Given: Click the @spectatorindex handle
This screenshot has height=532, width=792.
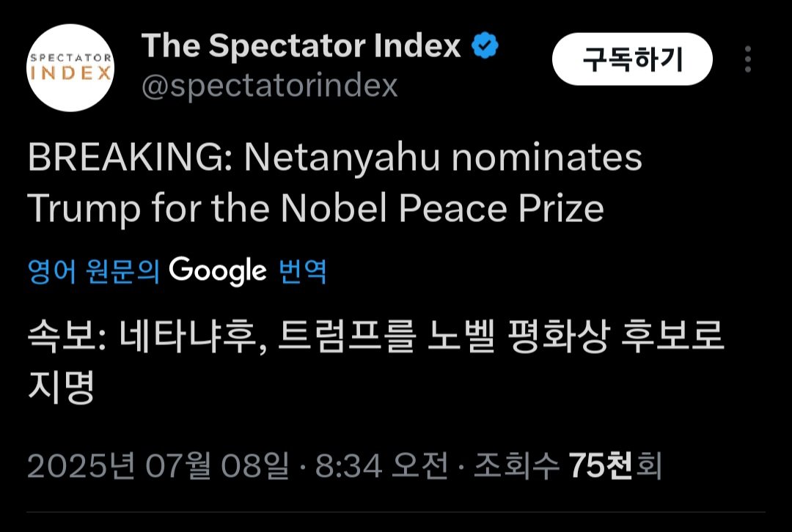Looking at the screenshot, I should coord(270,86).
